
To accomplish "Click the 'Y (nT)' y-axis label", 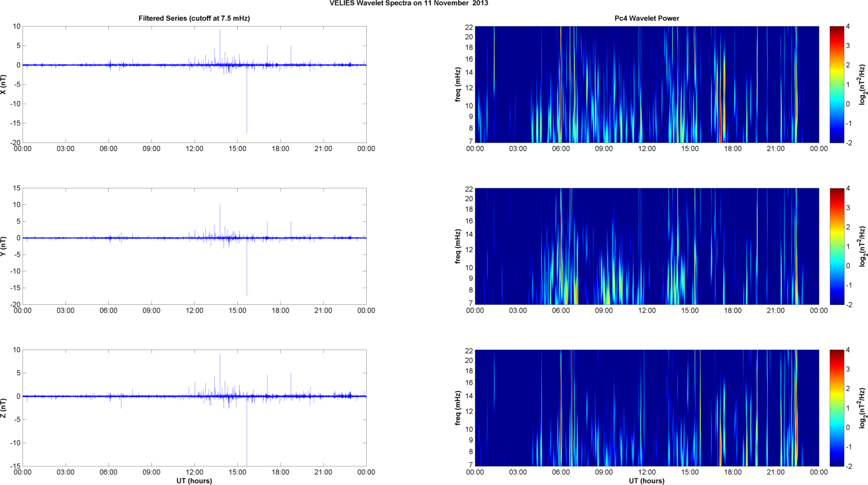I will (4, 246).
